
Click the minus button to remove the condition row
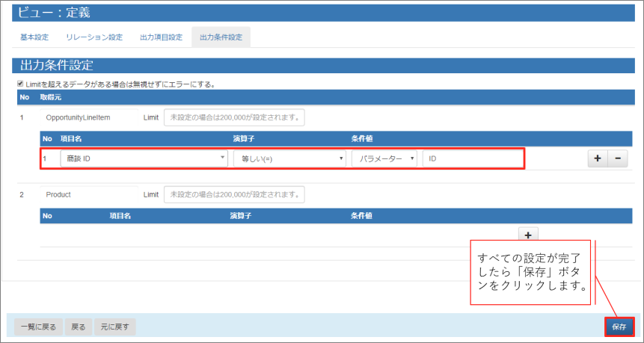(616, 158)
